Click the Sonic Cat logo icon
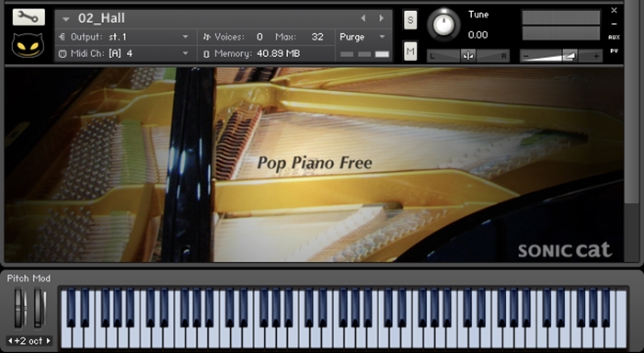 click(28, 45)
